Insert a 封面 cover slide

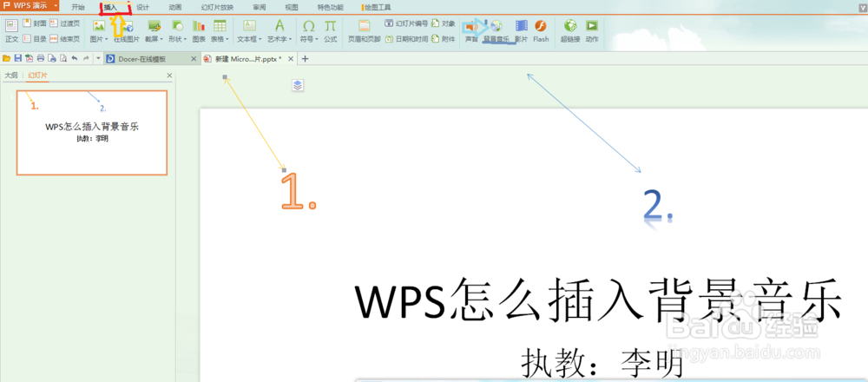[35, 23]
